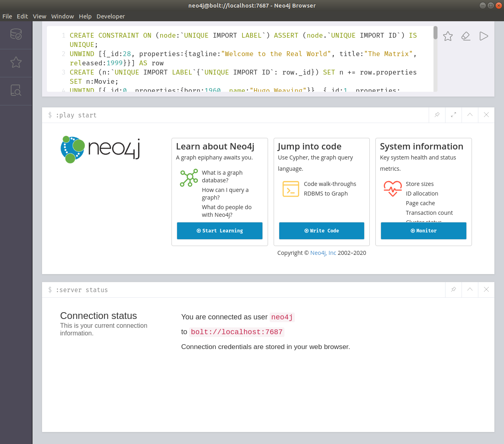Run the Cypher query with the play icon
The width and height of the screenshot is (504, 444).
click(484, 36)
